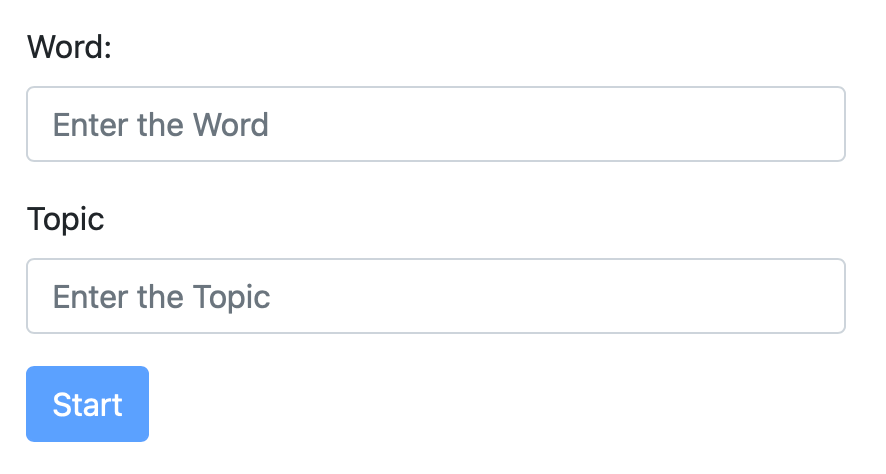Hit Start below the Topic field
Image resolution: width=886 pixels, height=474 pixels.
tap(87, 404)
